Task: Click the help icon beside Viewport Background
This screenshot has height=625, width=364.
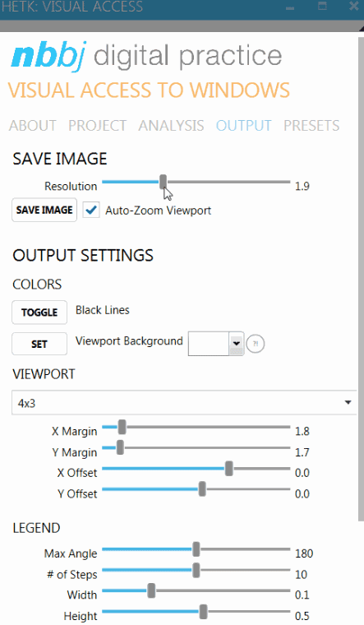Action: [x=256, y=344]
